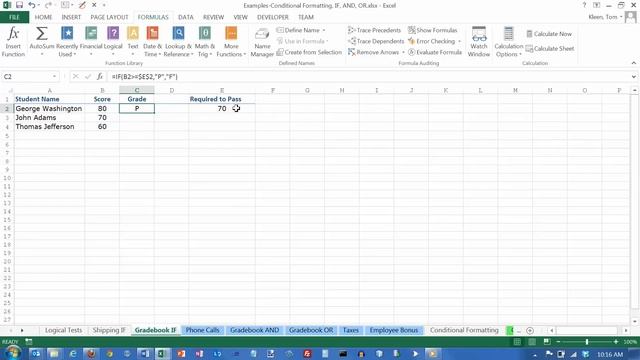Viewport: 640px width, 360px height.
Task: Switch to the DATA ribbon tab
Action: (x=186, y=17)
